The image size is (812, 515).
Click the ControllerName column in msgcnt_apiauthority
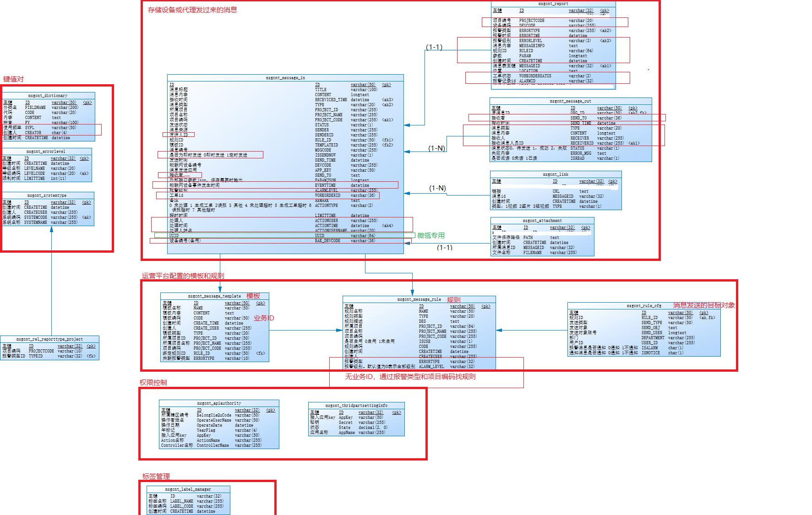coord(213,445)
